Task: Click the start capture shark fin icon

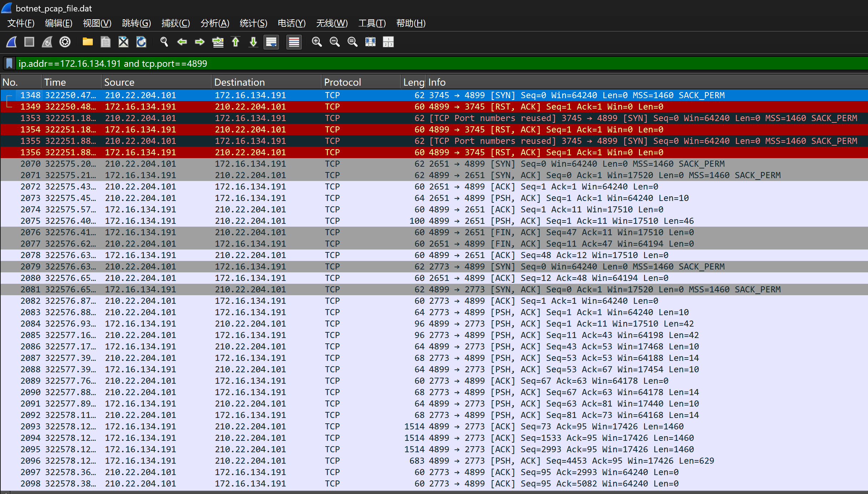Action: [x=11, y=42]
